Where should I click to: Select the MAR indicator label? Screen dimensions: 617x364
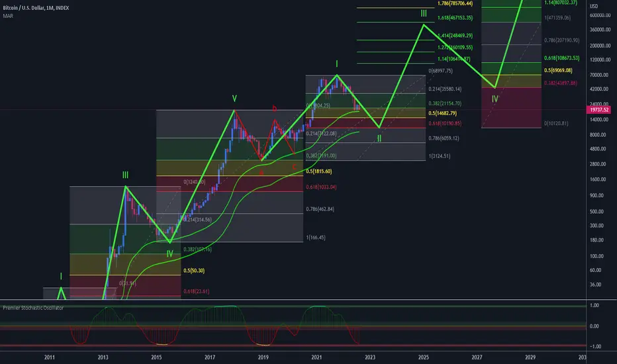click(8, 16)
